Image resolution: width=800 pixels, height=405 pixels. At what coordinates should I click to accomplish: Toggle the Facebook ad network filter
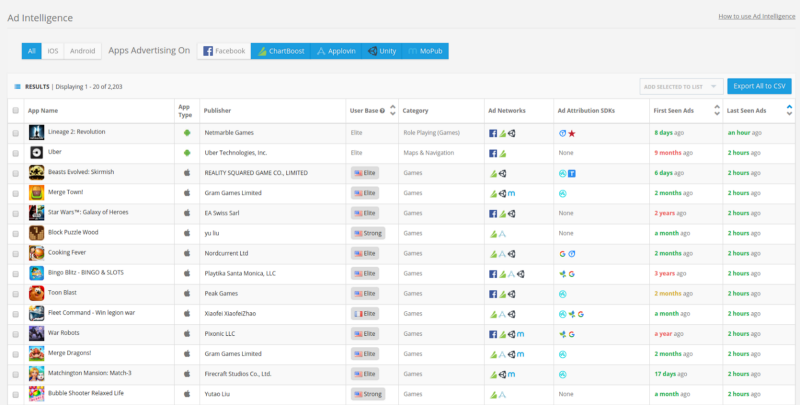point(224,51)
